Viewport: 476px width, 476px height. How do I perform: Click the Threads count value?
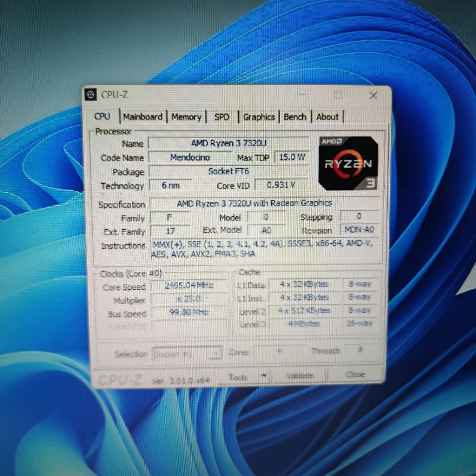coord(360,350)
